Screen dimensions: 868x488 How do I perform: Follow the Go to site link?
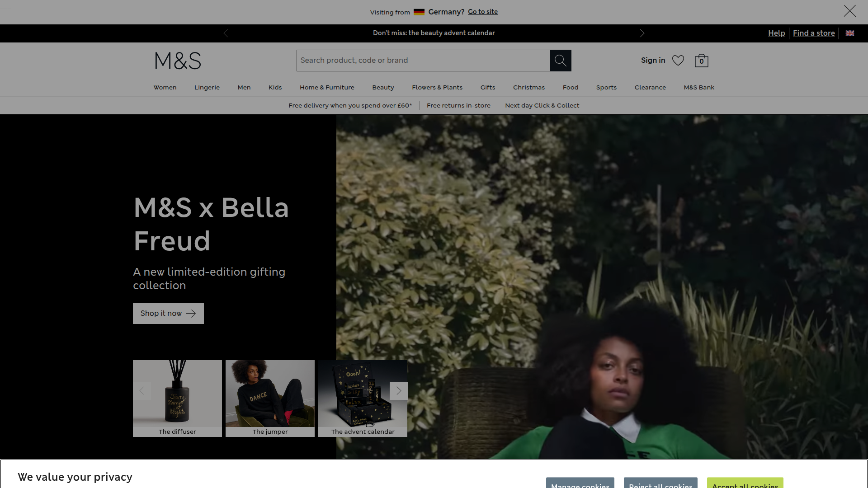tap(482, 12)
